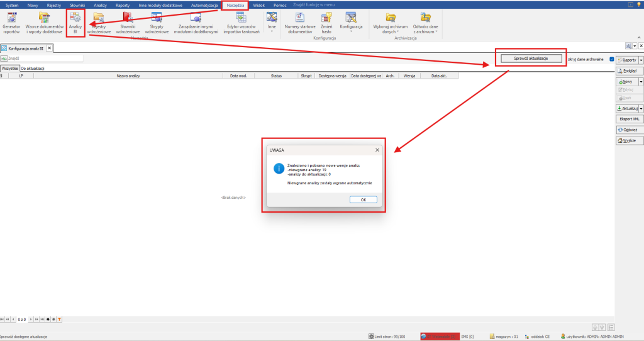Open the Generator raportów tool
The width and height of the screenshot is (644, 341).
(11, 23)
